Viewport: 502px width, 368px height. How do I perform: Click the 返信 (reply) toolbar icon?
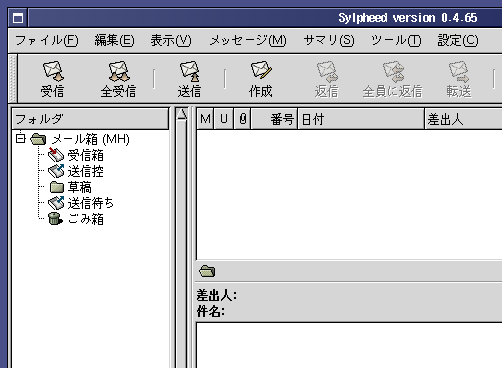point(327,71)
